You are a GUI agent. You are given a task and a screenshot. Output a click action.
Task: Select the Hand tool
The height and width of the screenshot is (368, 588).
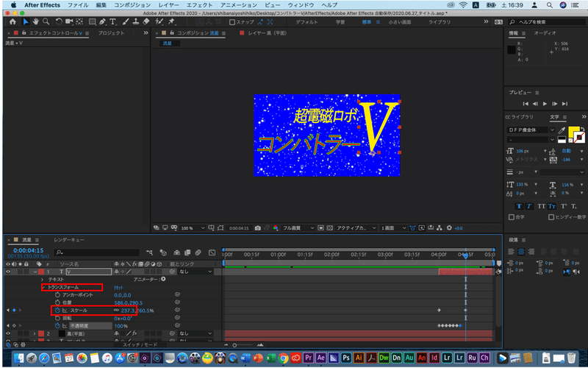pos(35,22)
